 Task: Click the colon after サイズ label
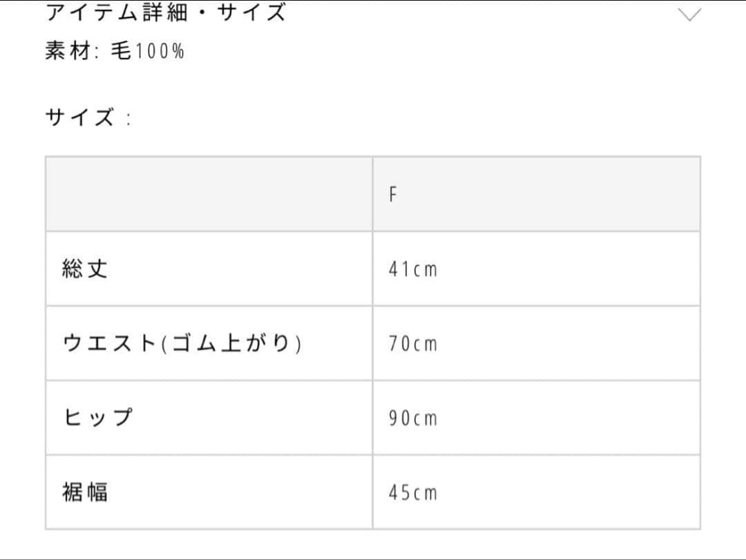[x=128, y=119]
